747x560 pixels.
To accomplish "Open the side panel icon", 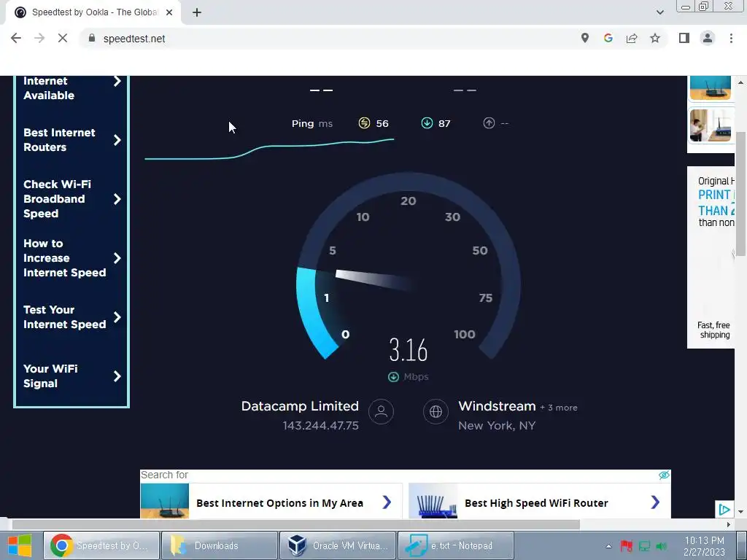I will click(684, 38).
